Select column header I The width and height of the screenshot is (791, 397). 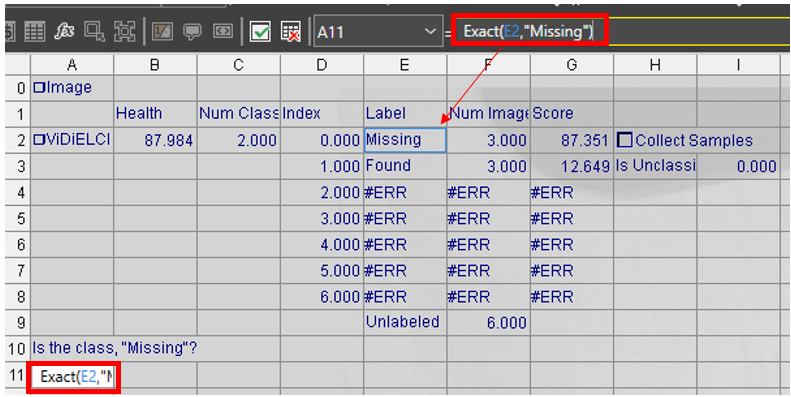[739, 65]
